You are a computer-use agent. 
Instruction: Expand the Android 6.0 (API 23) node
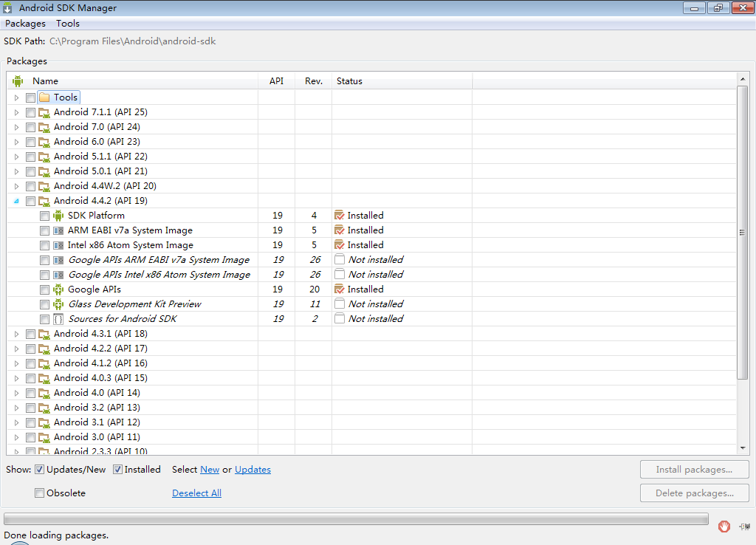point(16,143)
